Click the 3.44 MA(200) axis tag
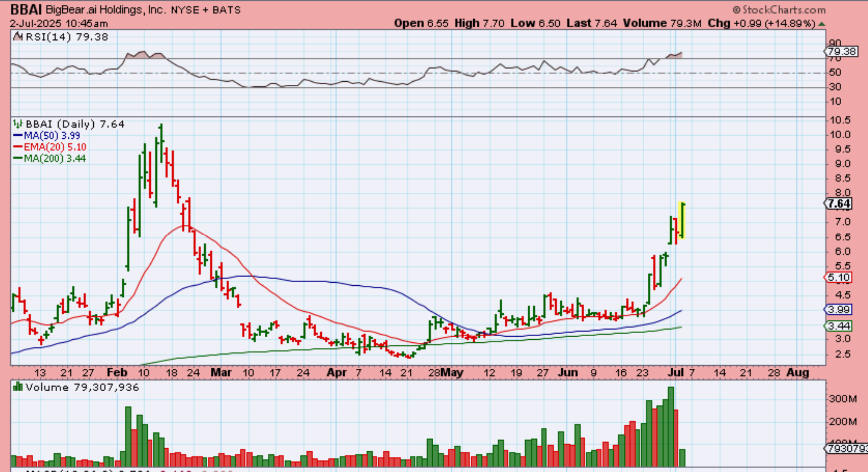Screen dimensions: 868x472 (x=838, y=326)
